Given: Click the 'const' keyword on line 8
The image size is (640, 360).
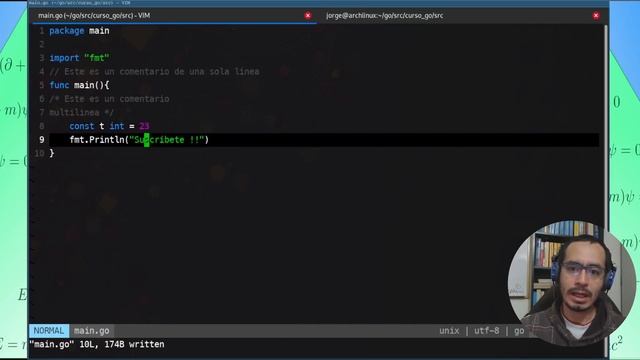Looking at the screenshot, I should click(82, 126).
